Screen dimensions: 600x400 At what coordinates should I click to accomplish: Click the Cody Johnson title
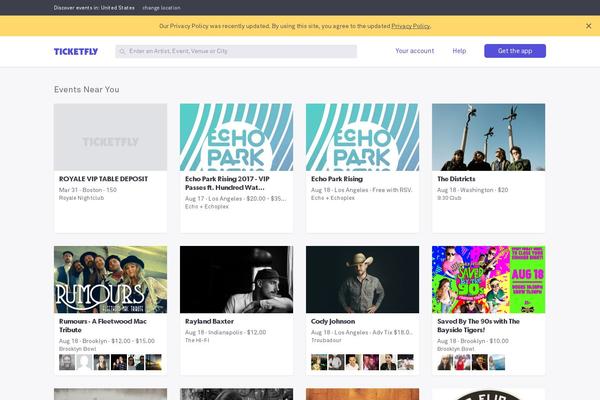[333, 321]
